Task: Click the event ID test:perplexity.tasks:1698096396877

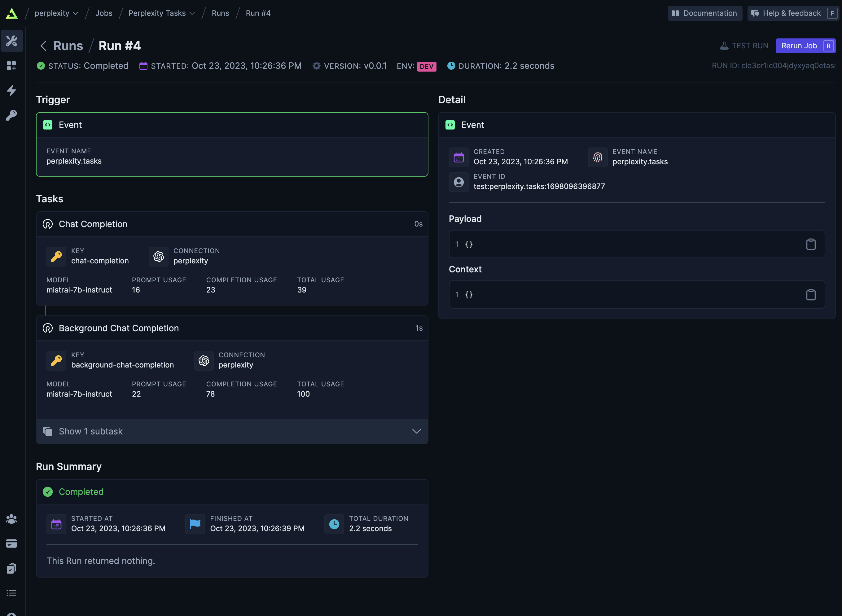Action: [x=539, y=187]
